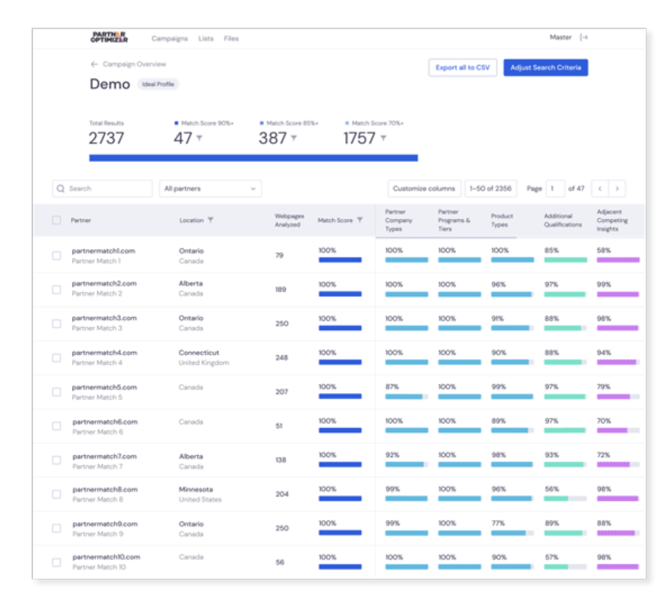Screen dimensions: 672x616
Task: Open the All partners dropdown
Action: [210, 189]
